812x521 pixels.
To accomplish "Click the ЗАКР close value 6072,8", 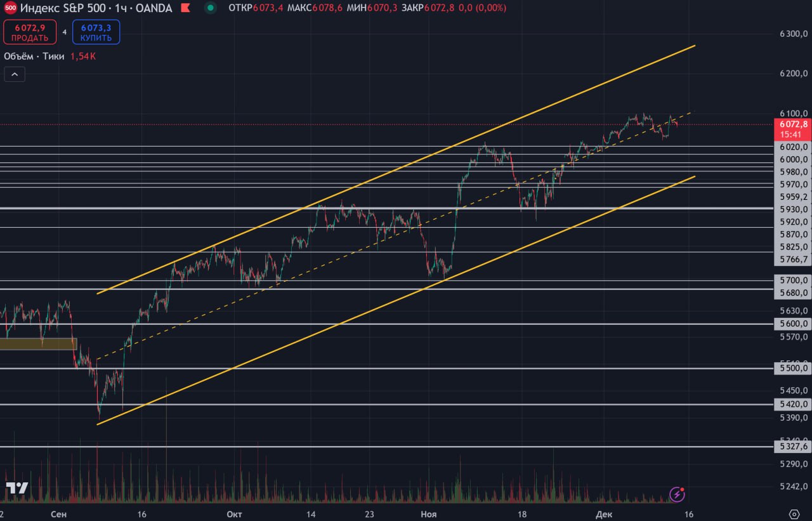I will [440, 8].
